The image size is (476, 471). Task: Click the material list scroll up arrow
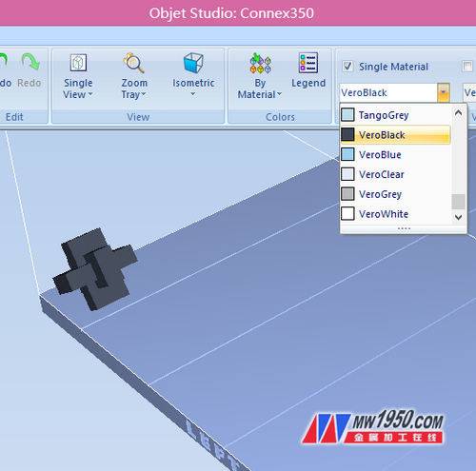(458, 112)
